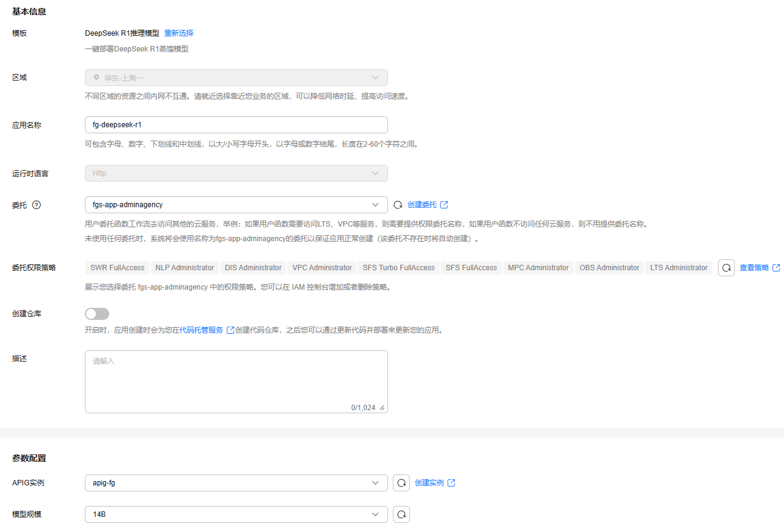Click the SFS FullAccess policy tag
The height and width of the screenshot is (532, 784).
tap(471, 268)
